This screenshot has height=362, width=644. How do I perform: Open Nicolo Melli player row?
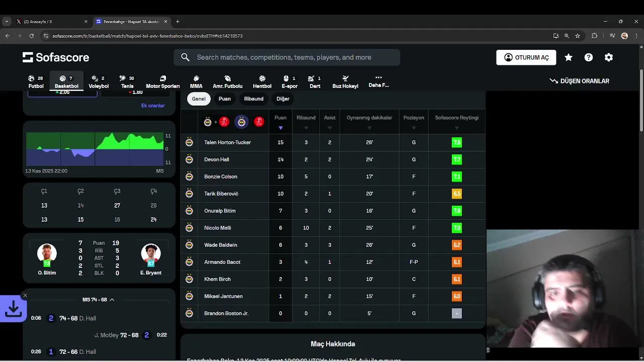(x=333, y=228)
